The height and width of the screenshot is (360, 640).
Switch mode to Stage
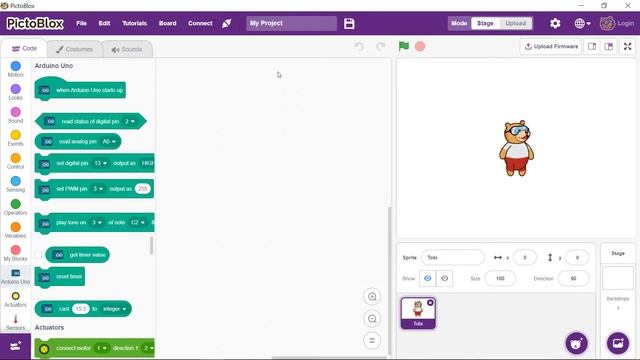pos(485,23)
